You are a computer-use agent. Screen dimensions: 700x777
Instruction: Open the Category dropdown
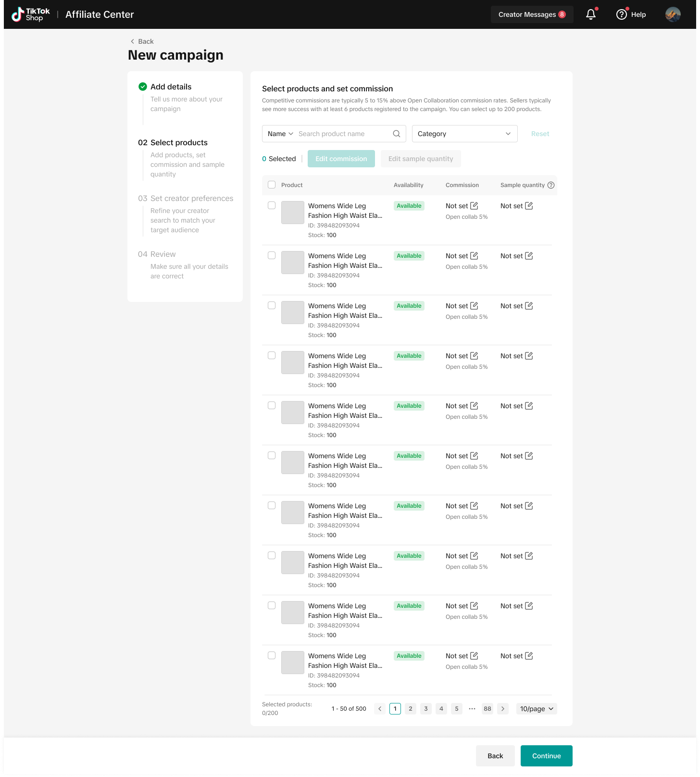(464, 134)
